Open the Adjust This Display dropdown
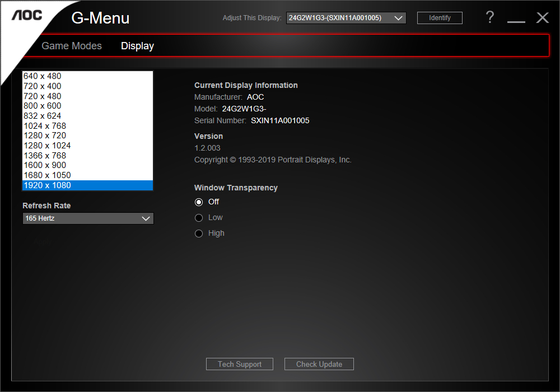Image resolution: width=560 pixels, height=392 pixels. (x=346, y=18)
